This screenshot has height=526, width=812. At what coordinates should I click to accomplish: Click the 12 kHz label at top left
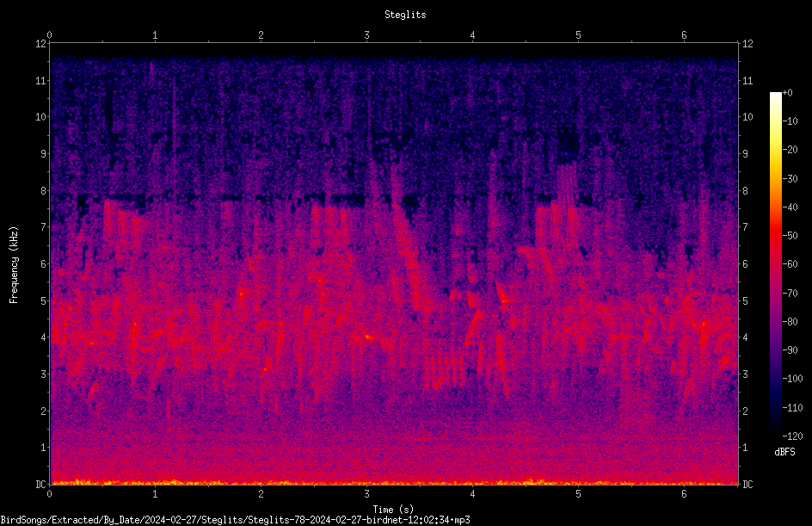pyautogui.click(x=41, y=44)
